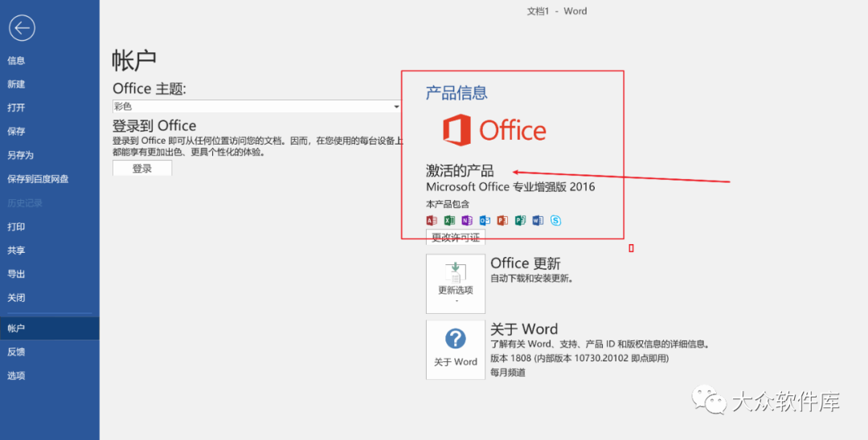
Task: Click the 关于 Word heading text
Action: (524, 329)
